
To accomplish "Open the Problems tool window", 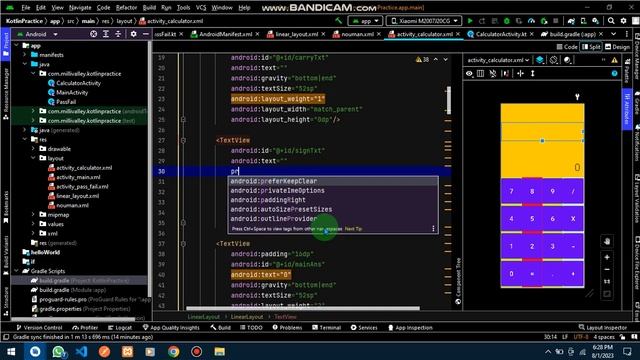I will pyautogui.click(x=287, y=327).
